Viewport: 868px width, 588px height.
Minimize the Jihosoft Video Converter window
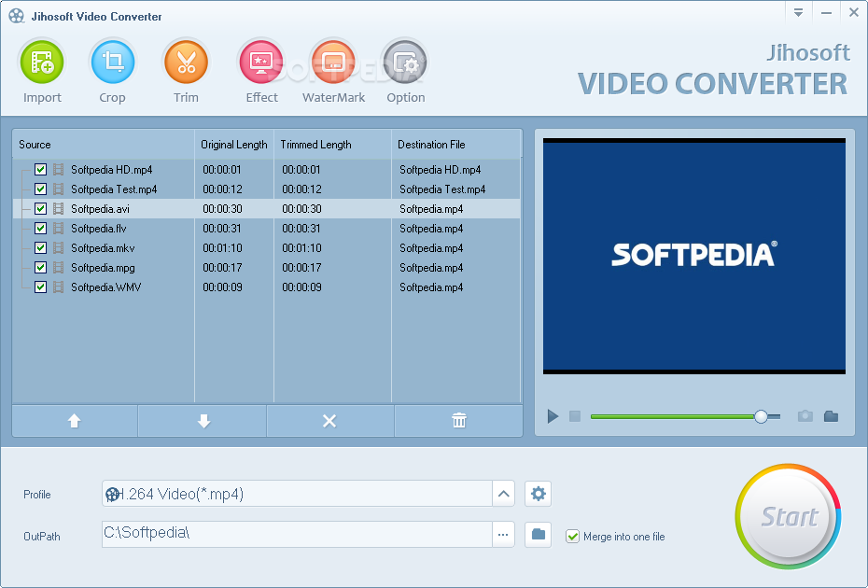click(827, 13)
